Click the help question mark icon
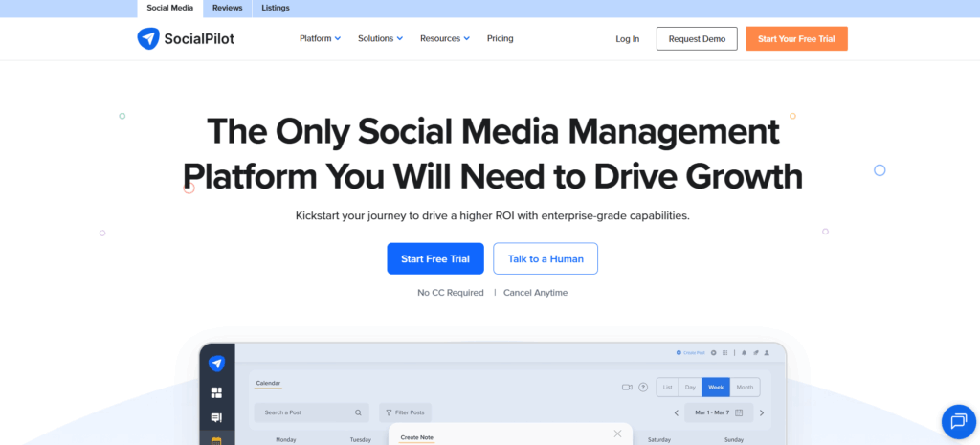Image resolution: width=980 pixels, height=445 pixels. [x=643, y=387]
